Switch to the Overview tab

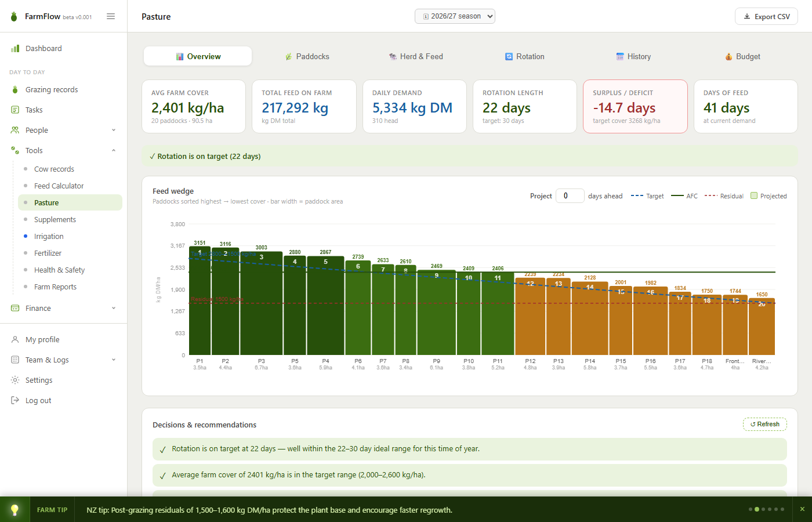198,56
